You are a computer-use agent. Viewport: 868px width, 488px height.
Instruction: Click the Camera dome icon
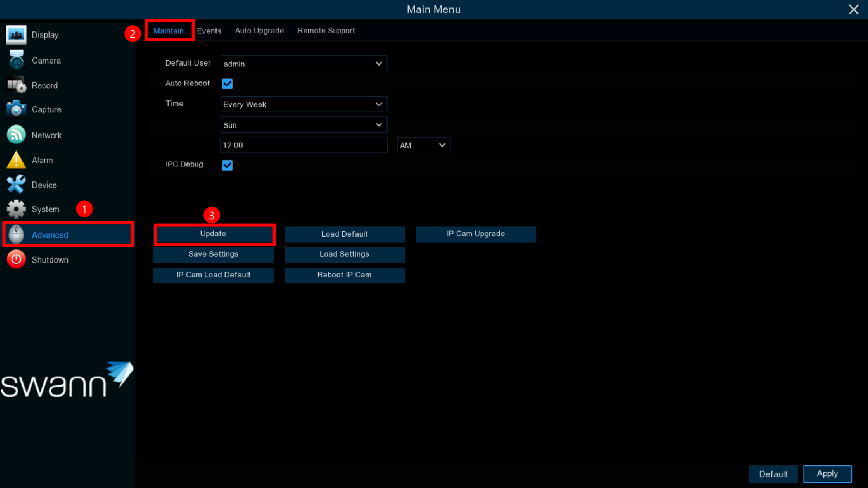pyautogui.click(x=17, y=60)
